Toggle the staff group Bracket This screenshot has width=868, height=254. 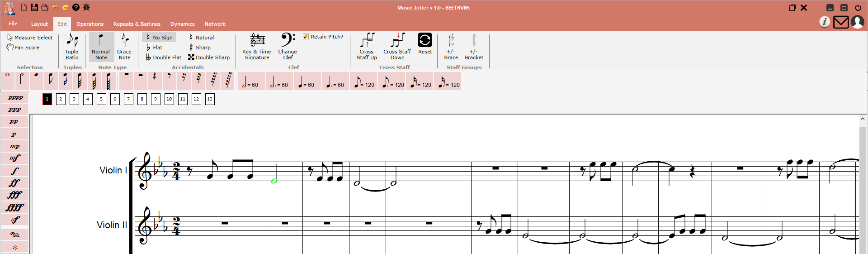tap(474, 47)
